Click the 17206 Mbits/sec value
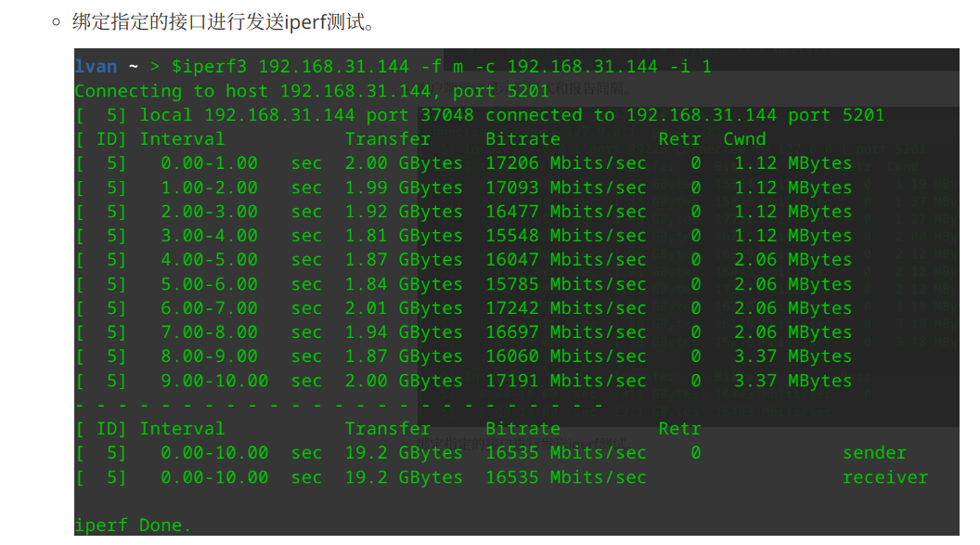The width and height of the screenshot is (980, 545). pos(564,162)
